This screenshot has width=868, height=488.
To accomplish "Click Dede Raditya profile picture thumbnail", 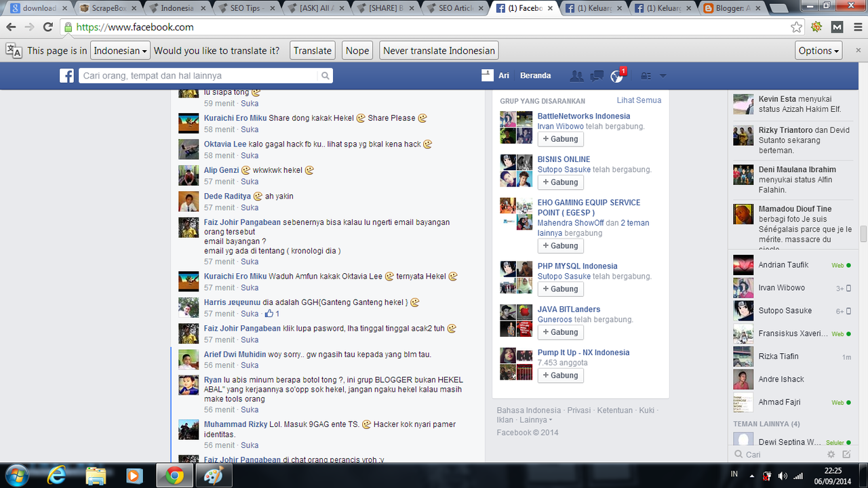I will [189, 201].
